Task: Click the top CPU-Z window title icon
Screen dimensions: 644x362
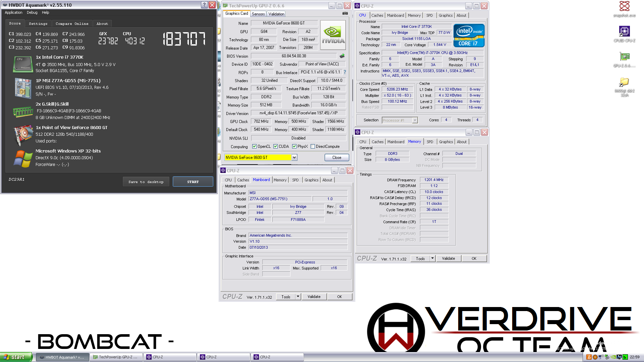Action: [x=357, y=6]
